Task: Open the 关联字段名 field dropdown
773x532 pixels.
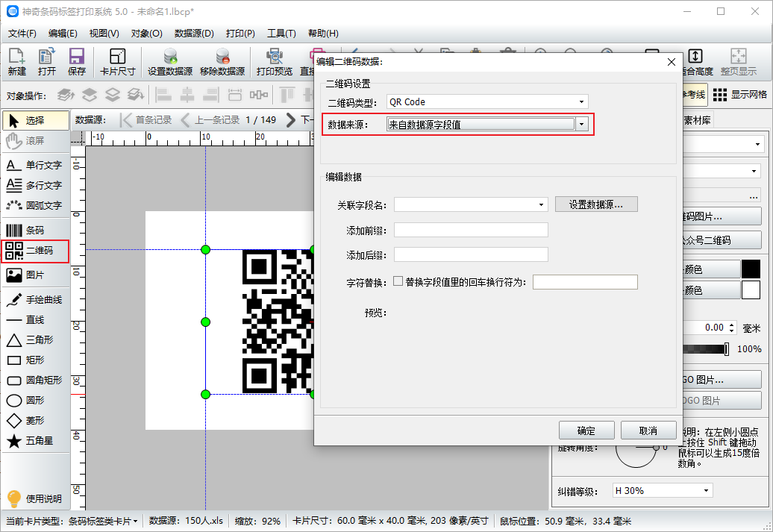Action: click(541, 204)
